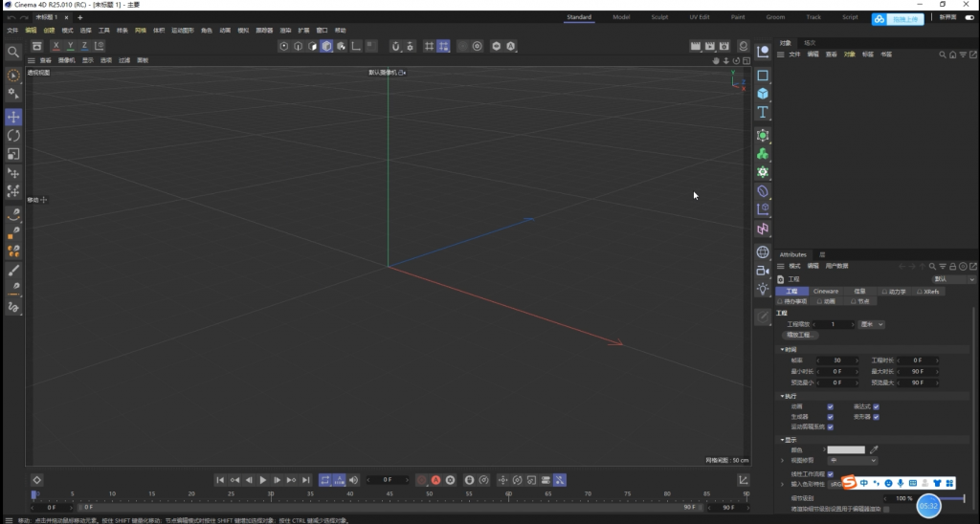
Task: Expand the 视图修剪 row arrow
Action: tap(782, 460)
